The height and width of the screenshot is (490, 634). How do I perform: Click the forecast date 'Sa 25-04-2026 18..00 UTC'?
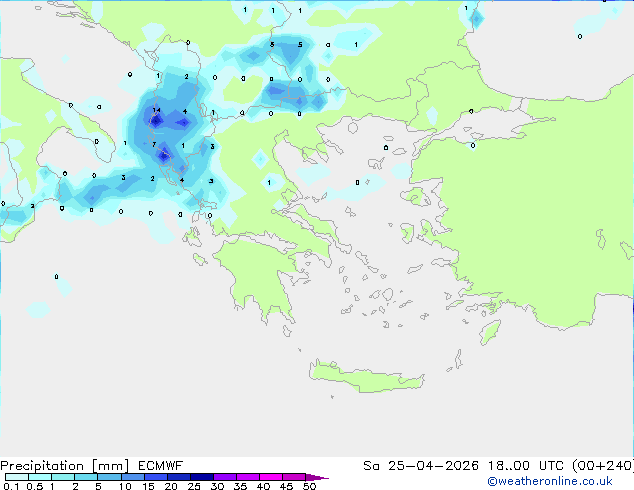click(464, 466)
